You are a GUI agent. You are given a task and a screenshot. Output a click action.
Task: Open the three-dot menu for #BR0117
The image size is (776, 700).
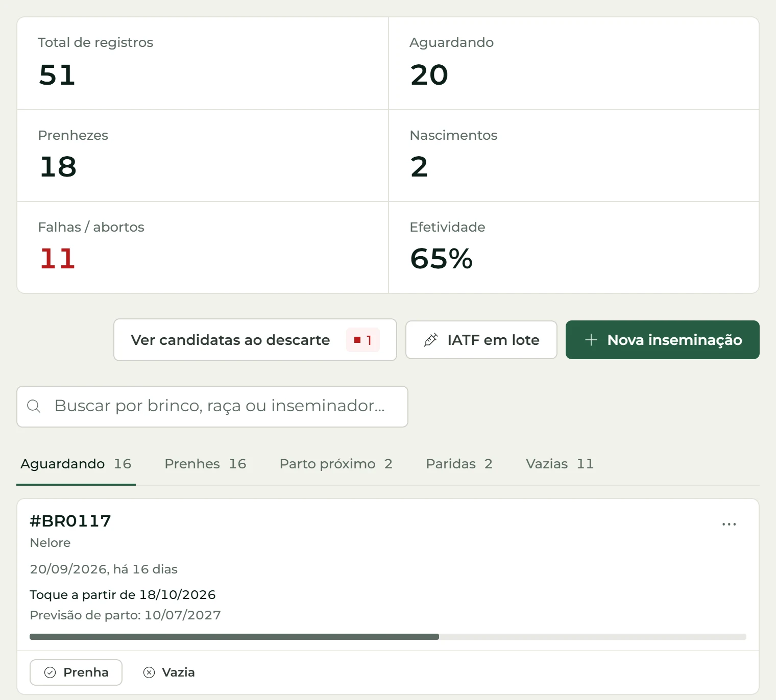729,524
